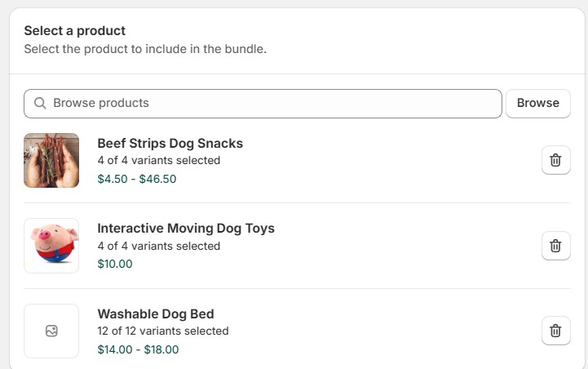The height and width of the screenshot is (369, 588).
Task: Delete Beef Strips Dog Snacks from bundle
Action: [x=555, y=160]
